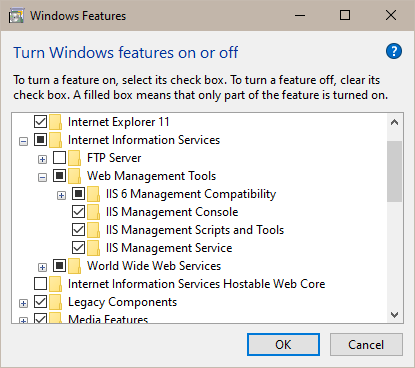The image size is (415, 368).
Task: Select the IIS 6 Management Compatibility label
Action: (x=191, y=194)
